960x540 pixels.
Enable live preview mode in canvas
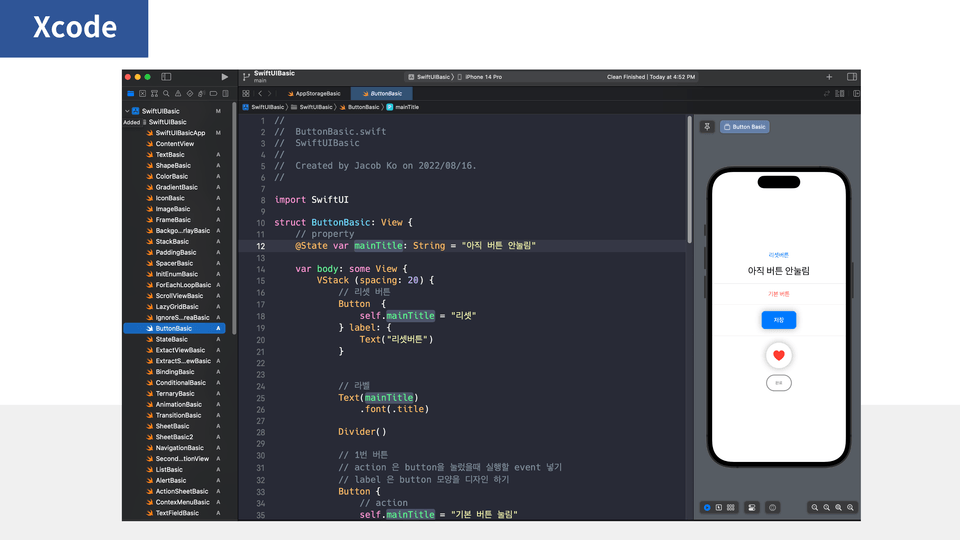pyautogui.click(x=707, y=508)
